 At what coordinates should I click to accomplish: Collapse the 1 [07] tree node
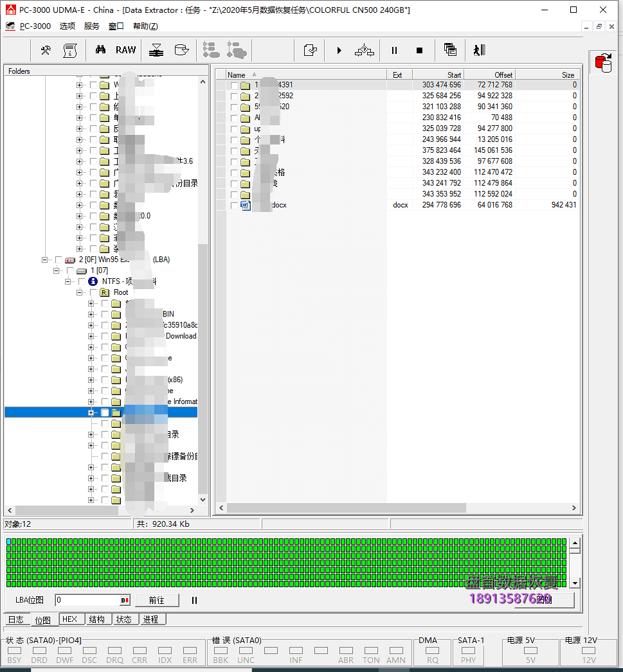(56, 270)
